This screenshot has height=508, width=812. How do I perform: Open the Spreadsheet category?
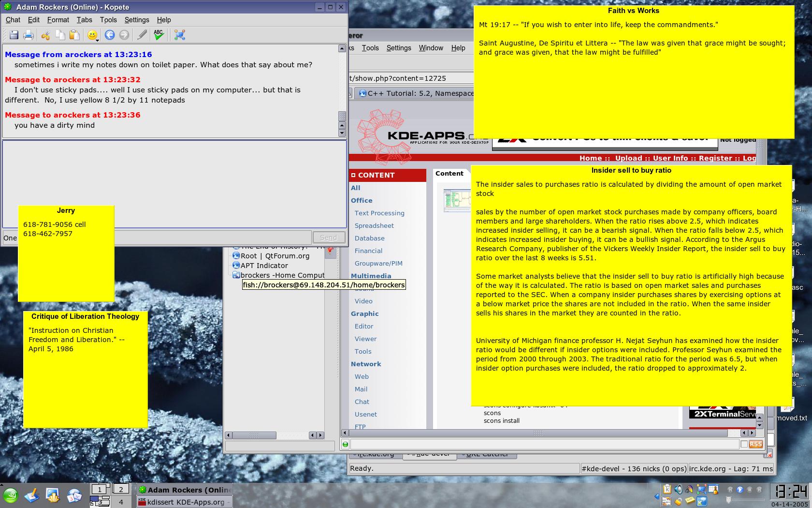pyautogui.click(x=374, y=225)
